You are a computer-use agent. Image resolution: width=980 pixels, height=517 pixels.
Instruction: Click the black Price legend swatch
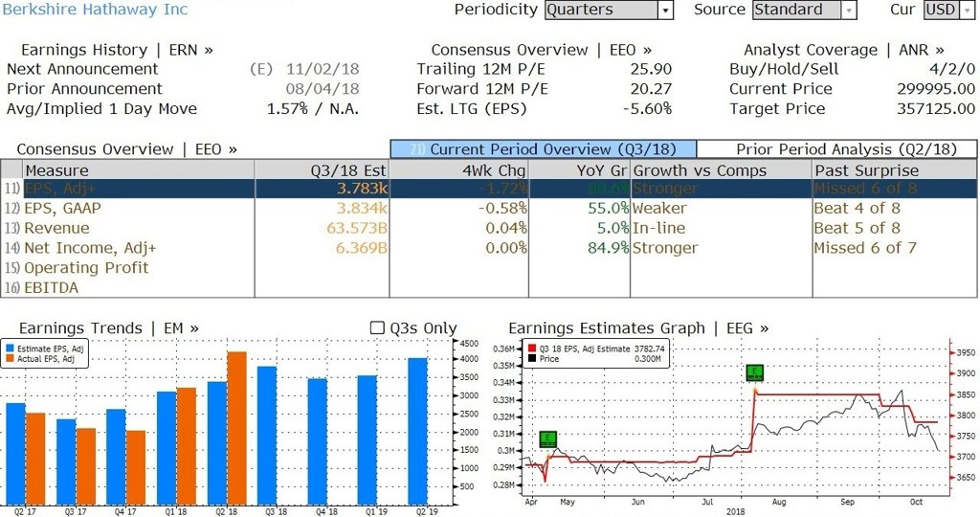click(532, 359)
